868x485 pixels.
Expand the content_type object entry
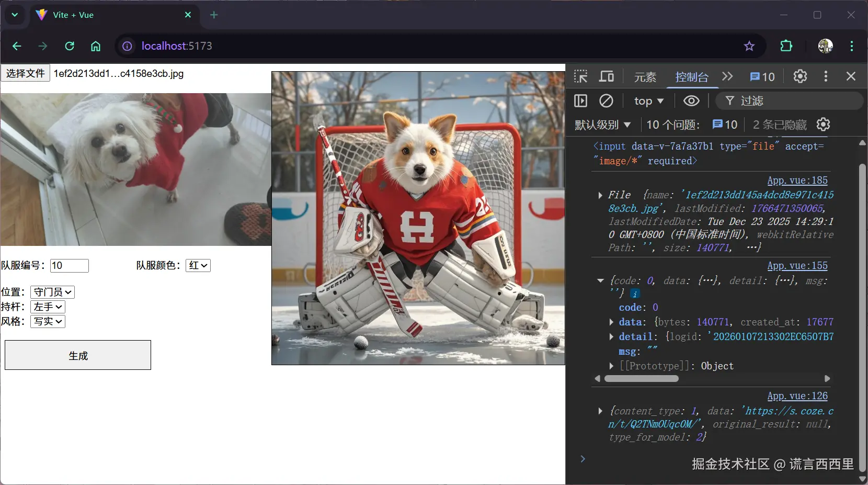coord(600,411)
